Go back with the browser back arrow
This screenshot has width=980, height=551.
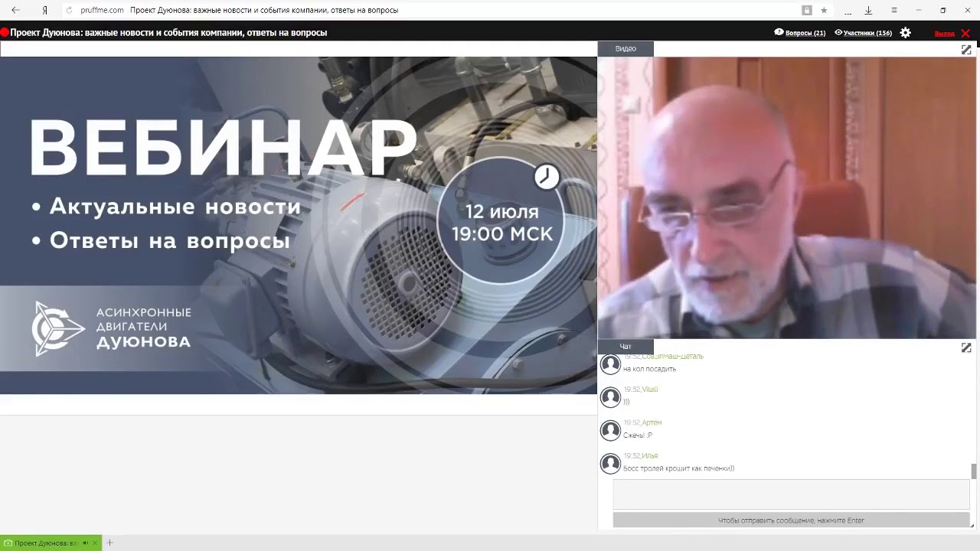(x=15, y=10)
